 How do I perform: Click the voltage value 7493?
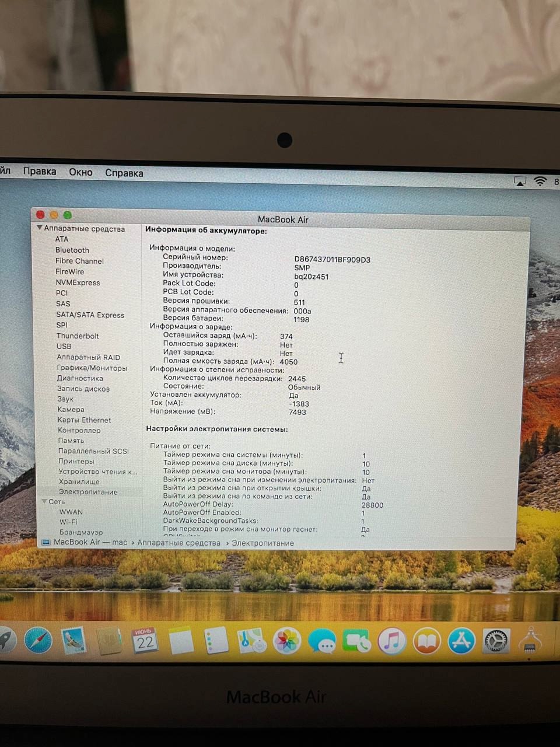tap(297, 412)
